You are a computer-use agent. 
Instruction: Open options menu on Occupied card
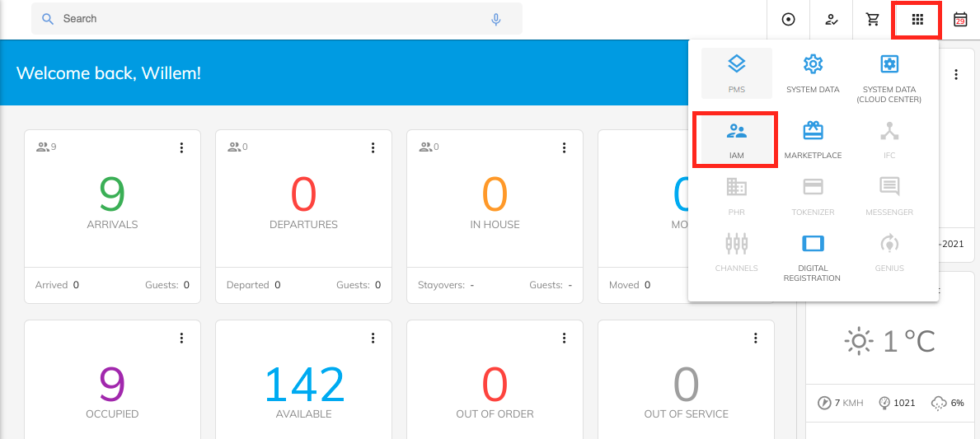tap(182, 338)
